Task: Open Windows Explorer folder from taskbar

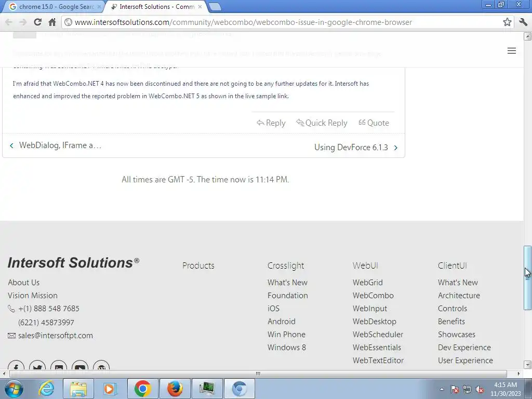Action: (78, 389)
